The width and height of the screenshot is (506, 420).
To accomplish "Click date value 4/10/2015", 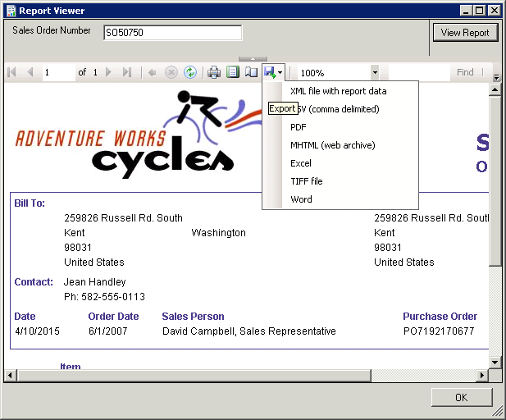I will (x=37, y=331).
